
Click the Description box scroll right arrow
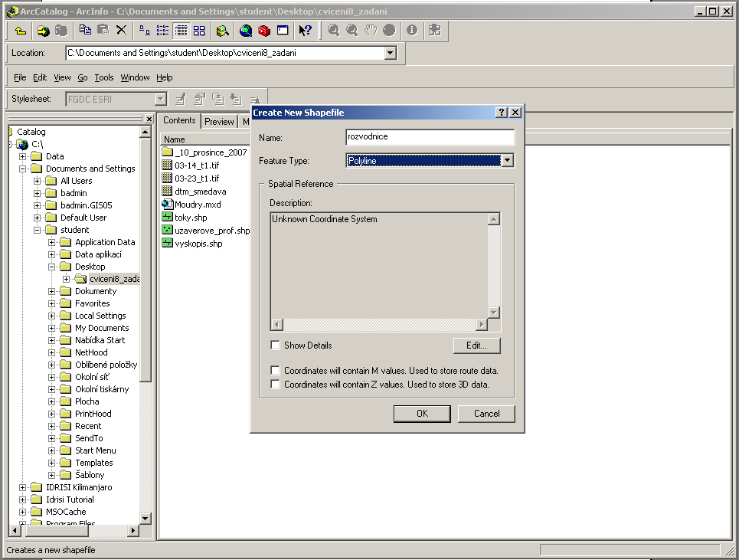tap(481, 324)
